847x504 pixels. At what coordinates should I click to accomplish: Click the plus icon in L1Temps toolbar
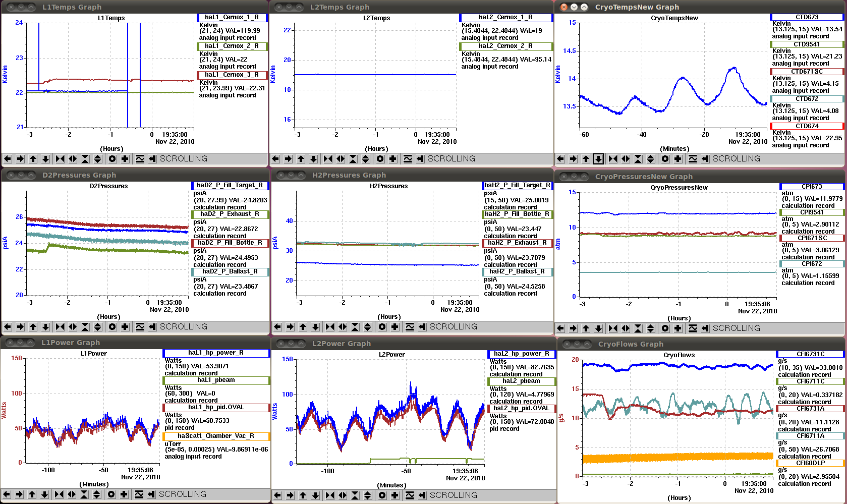pyautogui.click(x=125, y=159)
